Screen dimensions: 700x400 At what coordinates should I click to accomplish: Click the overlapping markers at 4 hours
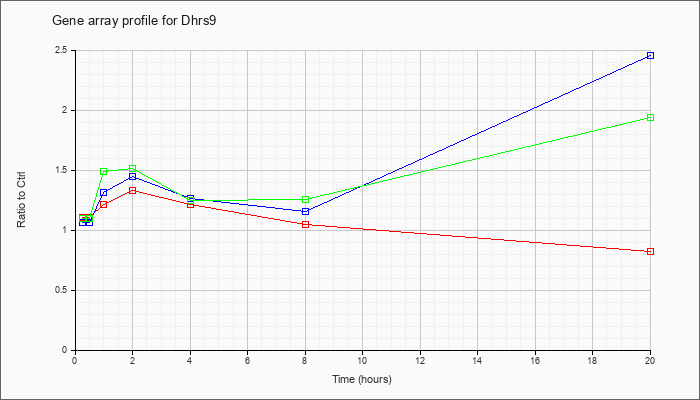coord(190,200)
